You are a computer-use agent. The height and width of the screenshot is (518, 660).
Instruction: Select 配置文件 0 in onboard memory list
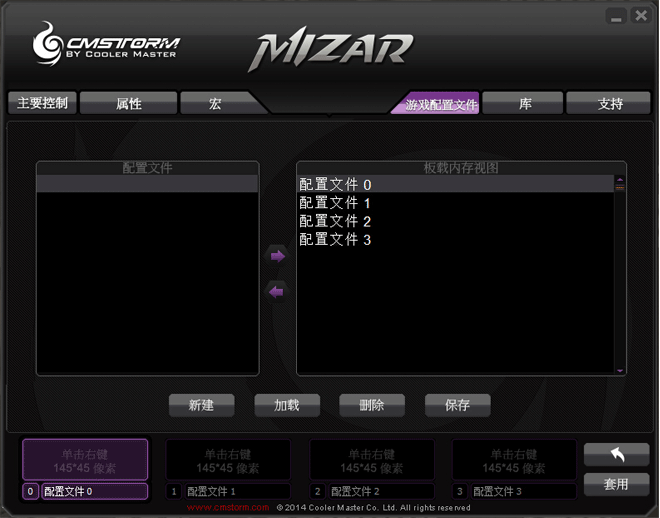coord(455,184)
